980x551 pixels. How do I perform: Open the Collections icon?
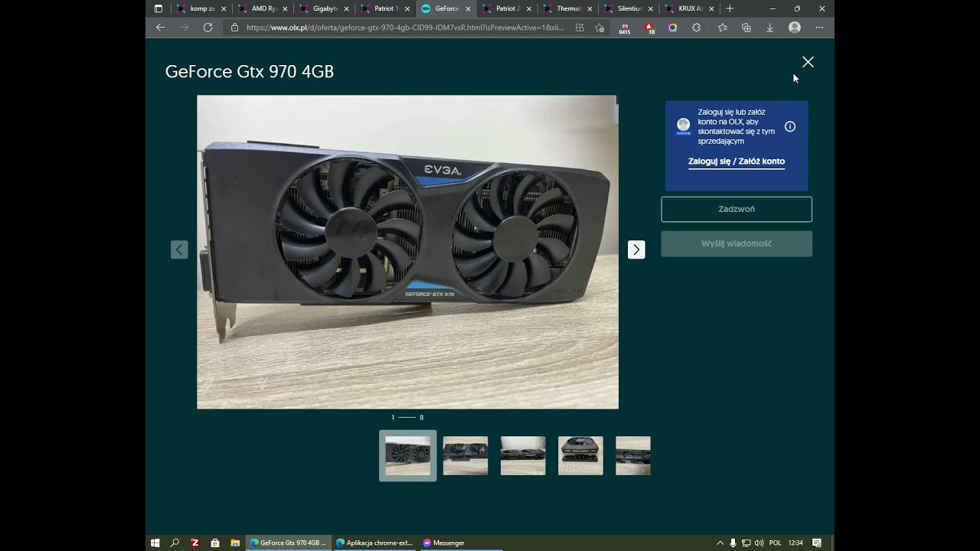tap(746, 28)
